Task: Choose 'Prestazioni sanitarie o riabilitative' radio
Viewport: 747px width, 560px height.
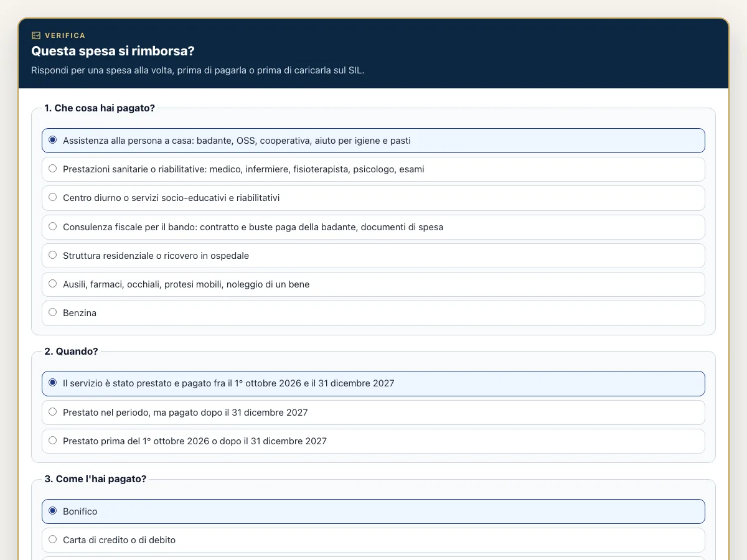Action: click(374, 169)
